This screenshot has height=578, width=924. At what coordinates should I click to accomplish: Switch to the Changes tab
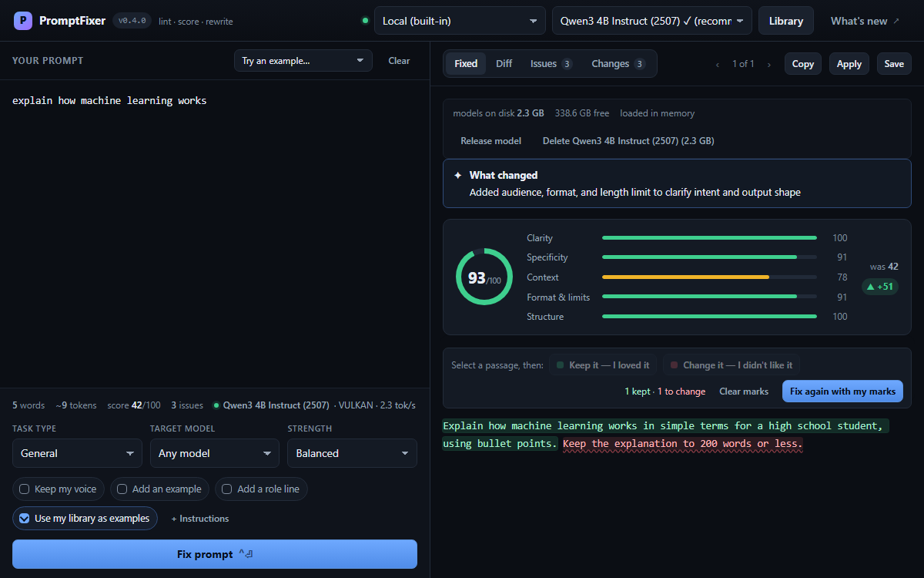pyautogui.click(x=618, y=64)
